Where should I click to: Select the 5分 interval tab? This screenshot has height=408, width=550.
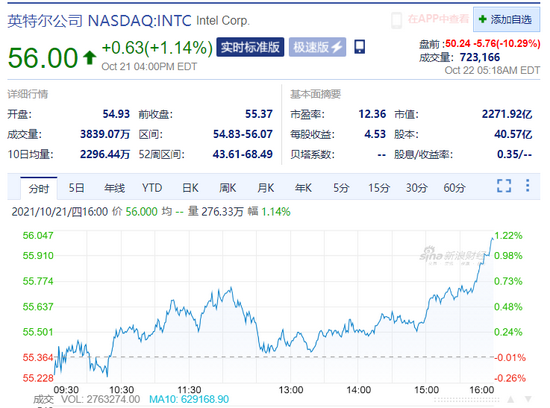click(x=341, y=188)
